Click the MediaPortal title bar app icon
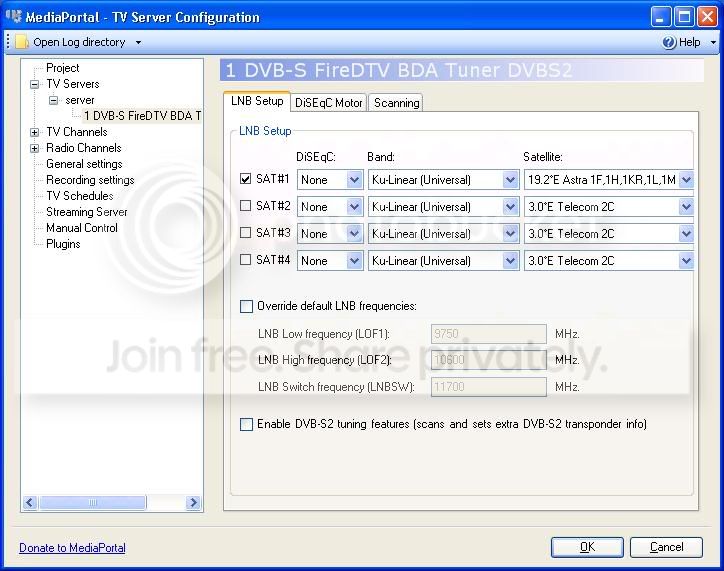This screenshot has height=571, width=724. click(14, 17)
